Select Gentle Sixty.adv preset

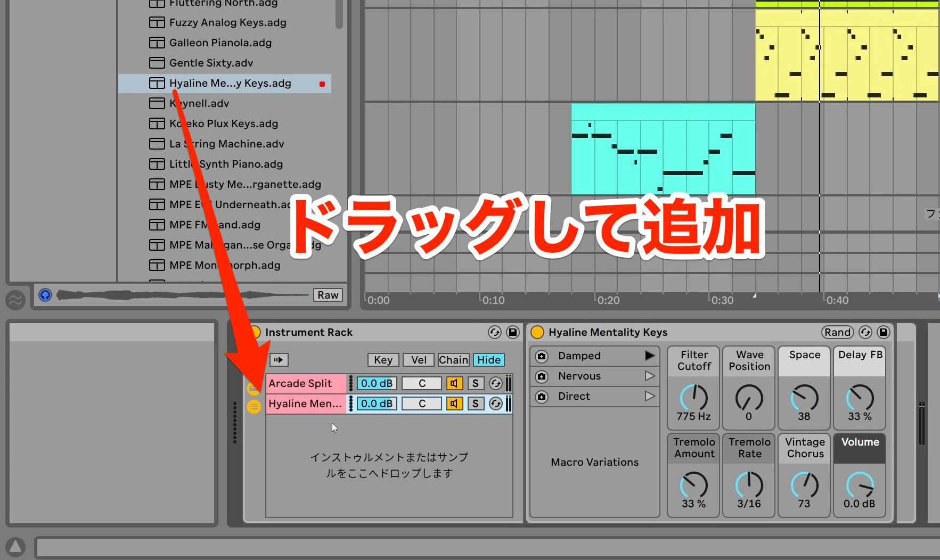point(211,63)
